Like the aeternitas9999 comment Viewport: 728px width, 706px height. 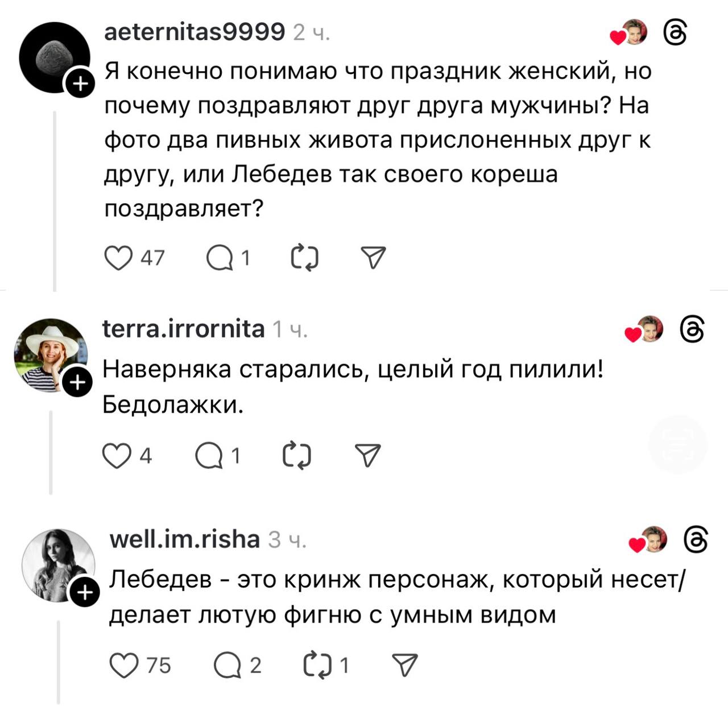click(118, 259)
